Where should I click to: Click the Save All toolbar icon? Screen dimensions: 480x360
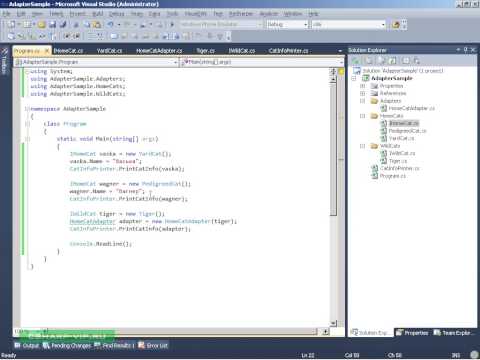(x=63, y=25)
